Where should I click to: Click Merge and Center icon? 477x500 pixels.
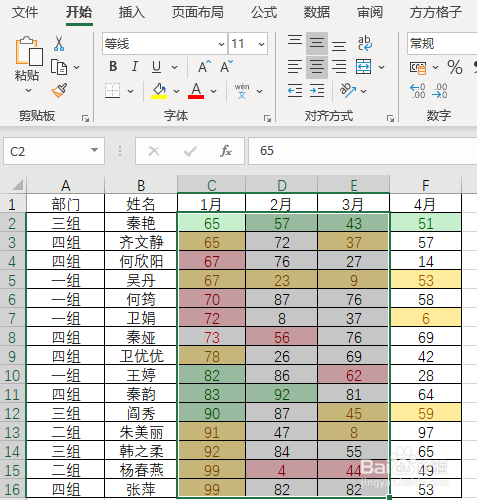click(x=363, y=67)
